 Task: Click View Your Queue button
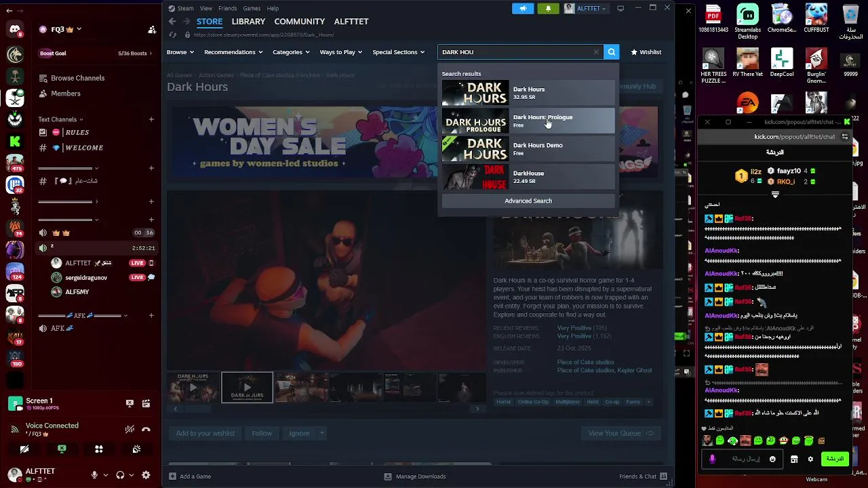click(620, 433)
